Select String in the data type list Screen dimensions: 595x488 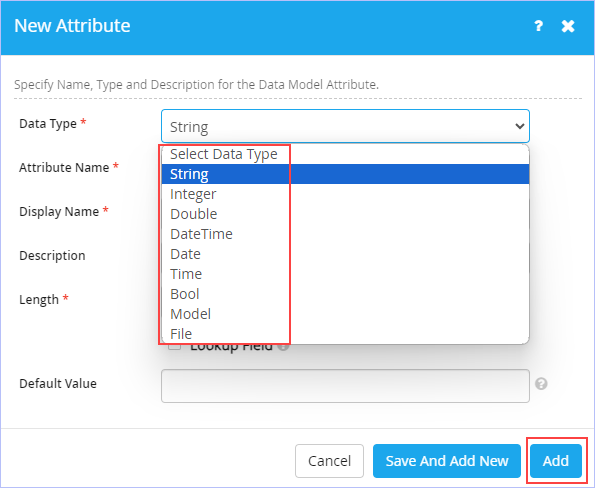345,174
